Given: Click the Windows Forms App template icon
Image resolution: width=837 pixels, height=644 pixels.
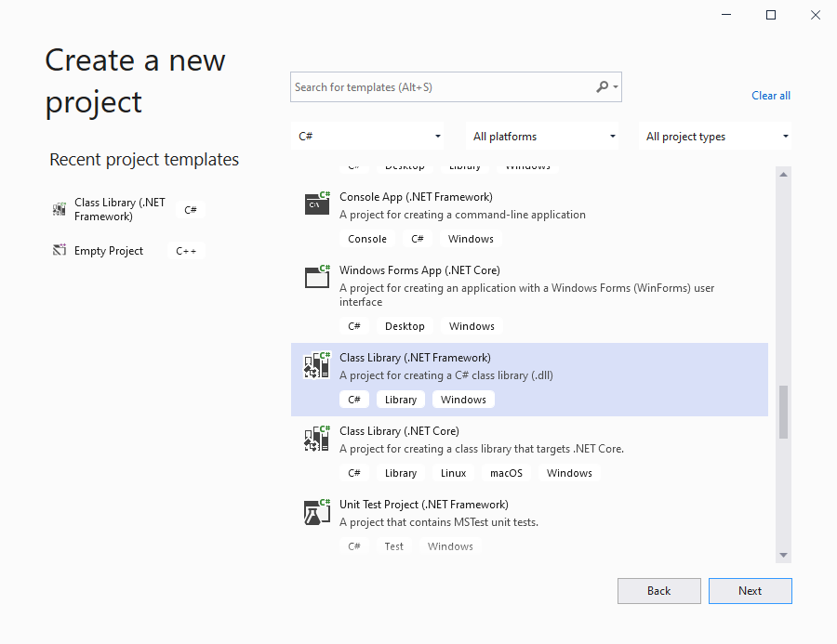Looking at the screenshot, I should pyautogui.click(x=316, y=277).
